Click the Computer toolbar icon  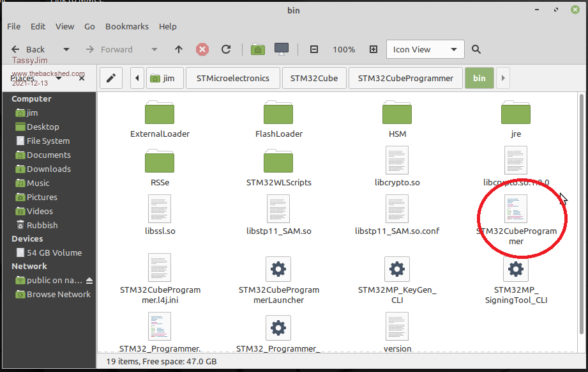coord(281,49)
